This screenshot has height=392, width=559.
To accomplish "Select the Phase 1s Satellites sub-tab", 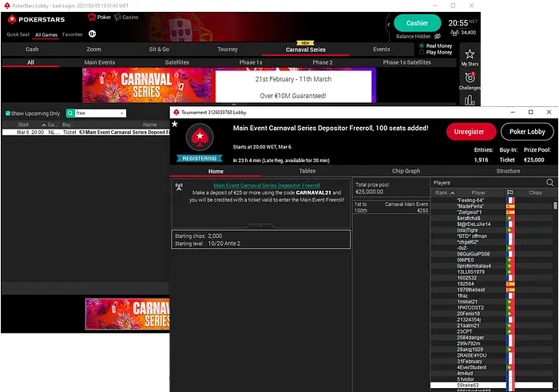I will (x=406, y=62).
